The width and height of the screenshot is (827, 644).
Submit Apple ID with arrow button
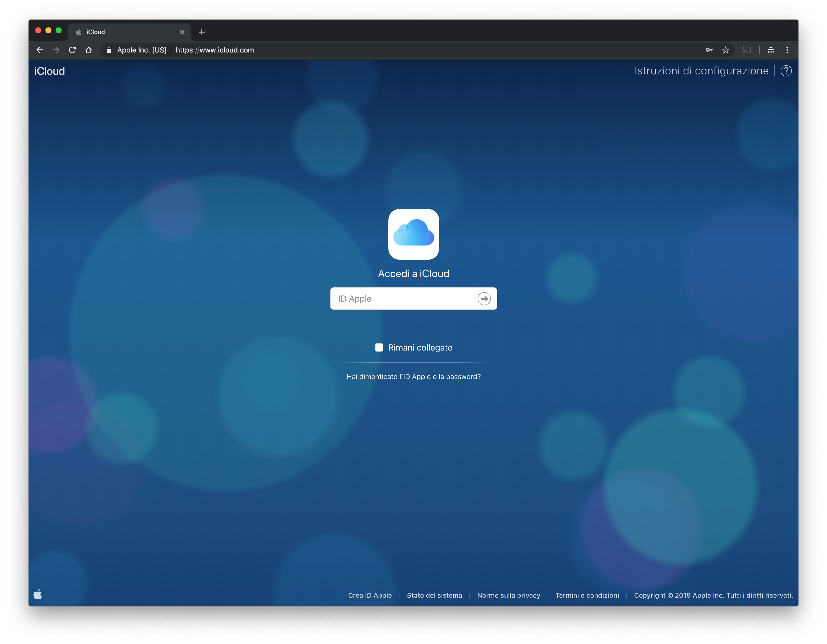pos(484,299)
